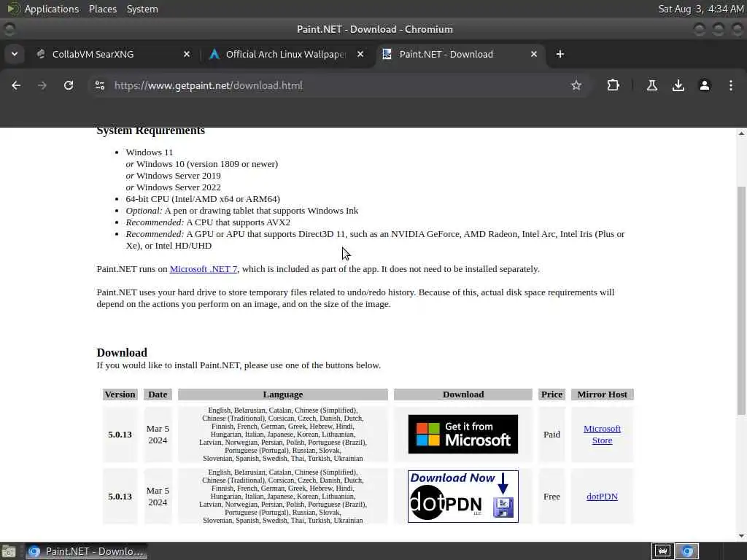This screenshot has height=560, width=747.
Task: Click the Download column header
Action: (463, 394)
